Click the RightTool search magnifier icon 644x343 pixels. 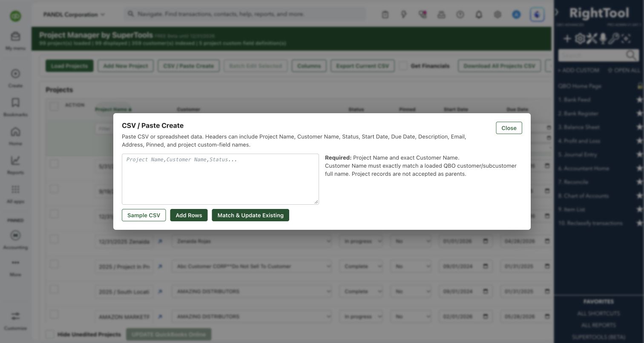coord(631,55)
